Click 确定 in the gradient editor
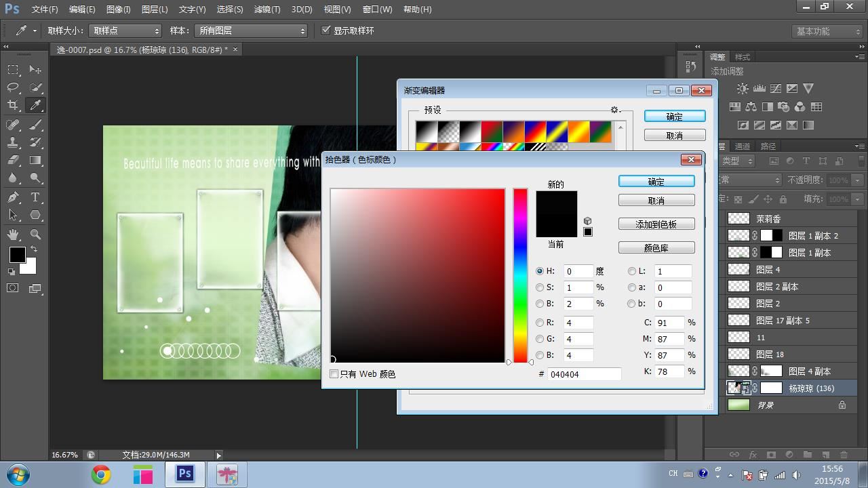 pyautogui.click(x=675, y=117)
